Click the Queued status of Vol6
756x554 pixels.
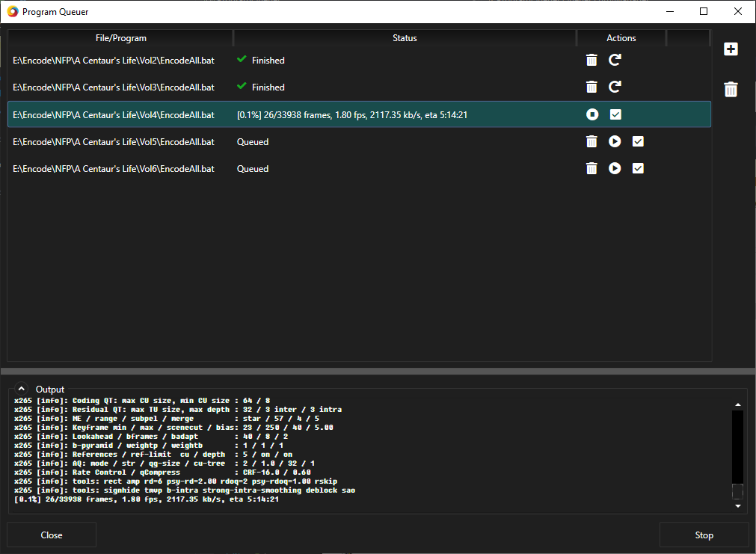[253, 169]
